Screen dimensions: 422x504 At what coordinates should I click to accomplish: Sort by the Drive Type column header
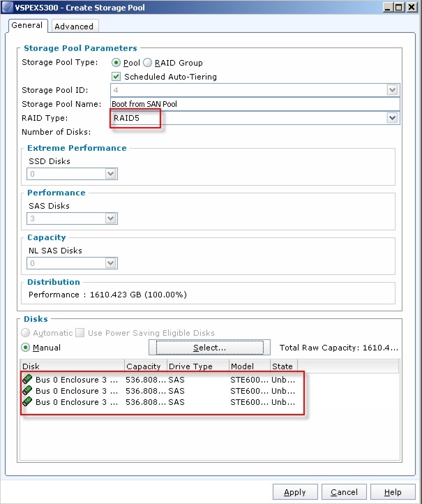click(198, 366)
